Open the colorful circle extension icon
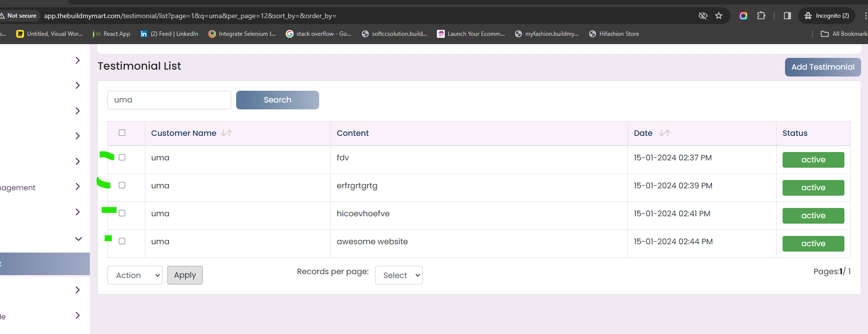The width and height of the screenshot is (868, 334). pos(743,16)
